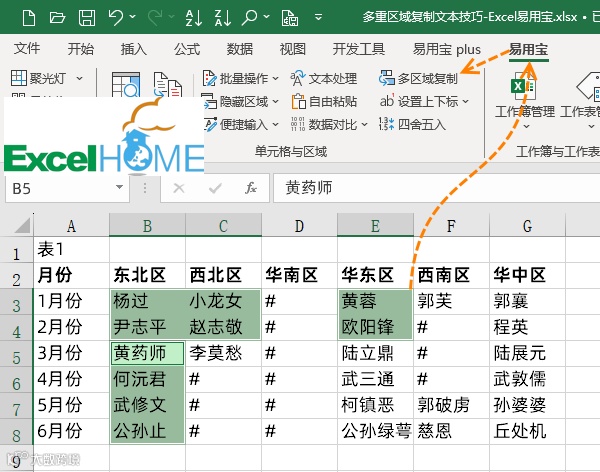Click the cell containing 公孙绿萼
The width and height of the screenshot is (600, 472).
(375, 431)
